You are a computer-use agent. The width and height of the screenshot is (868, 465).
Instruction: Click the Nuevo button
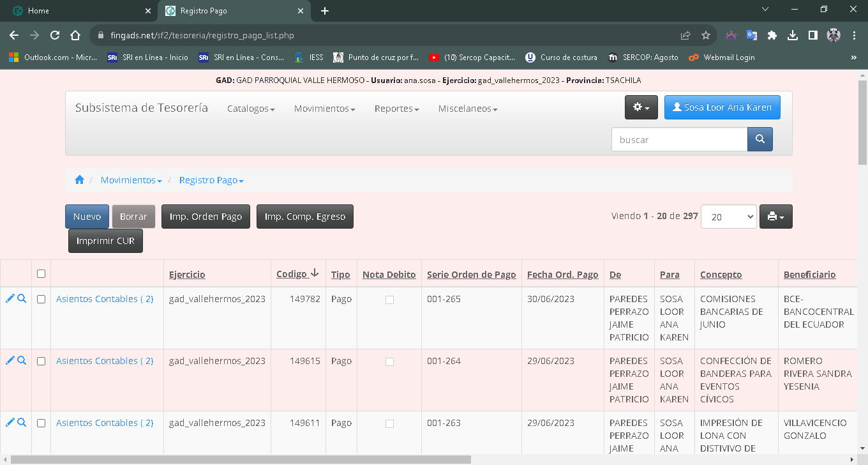point(87,217)
